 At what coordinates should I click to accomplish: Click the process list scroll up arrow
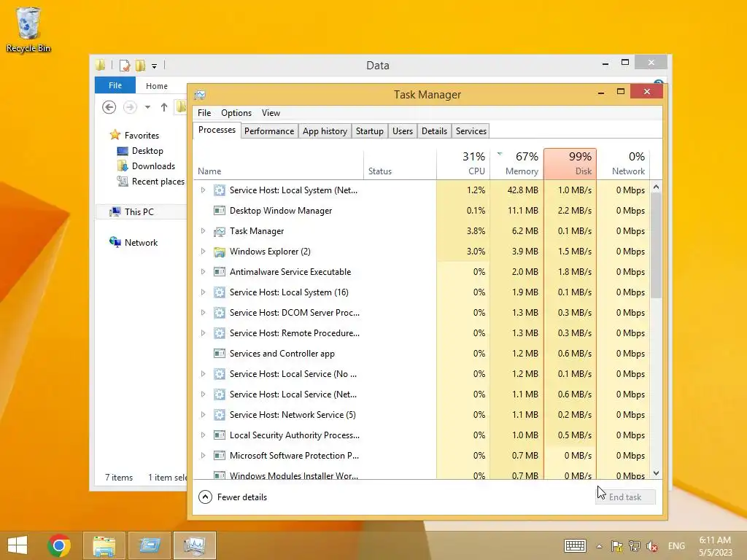pos(656,187)
